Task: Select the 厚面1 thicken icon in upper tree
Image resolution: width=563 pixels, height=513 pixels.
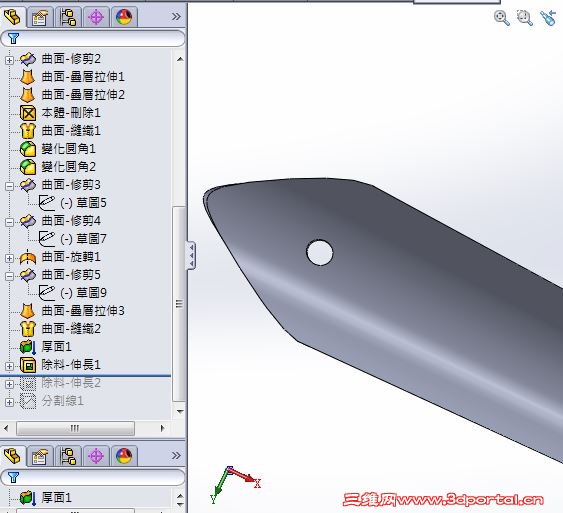Action: click(28, 347)
